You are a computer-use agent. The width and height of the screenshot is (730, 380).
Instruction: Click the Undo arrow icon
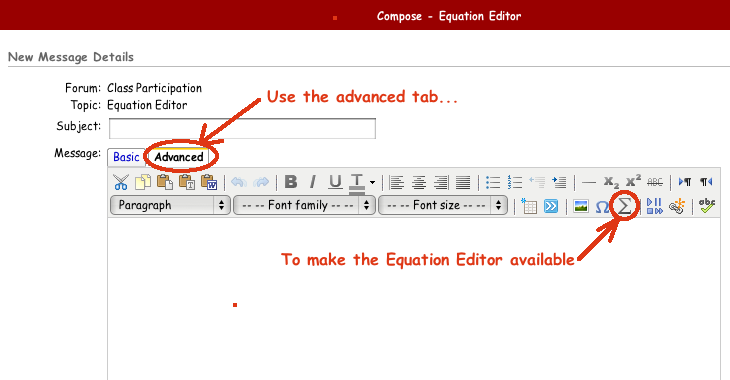tap(239, 182)
